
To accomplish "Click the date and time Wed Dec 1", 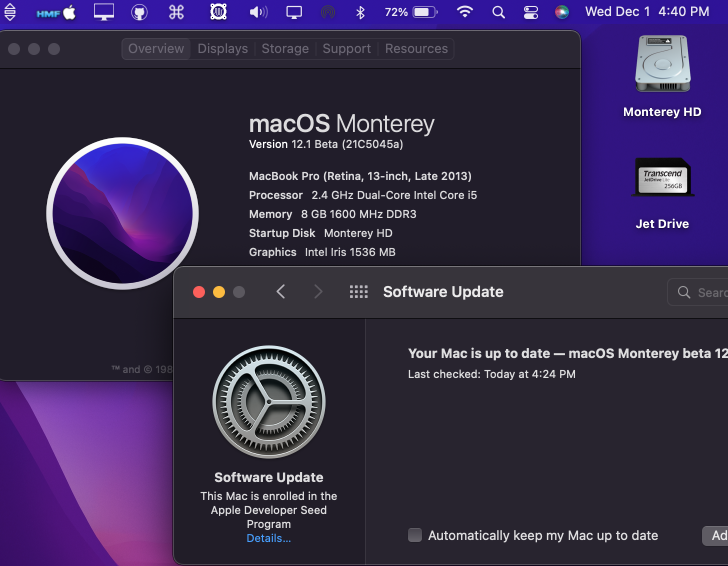I will (x=647, y=12).
